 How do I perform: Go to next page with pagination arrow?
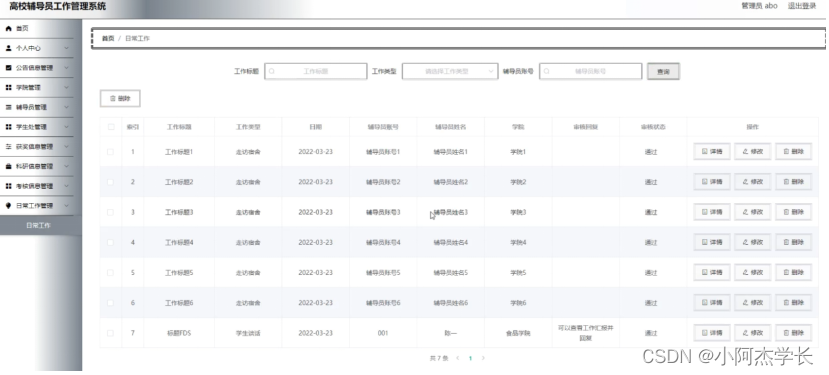[x=483, y=358]
